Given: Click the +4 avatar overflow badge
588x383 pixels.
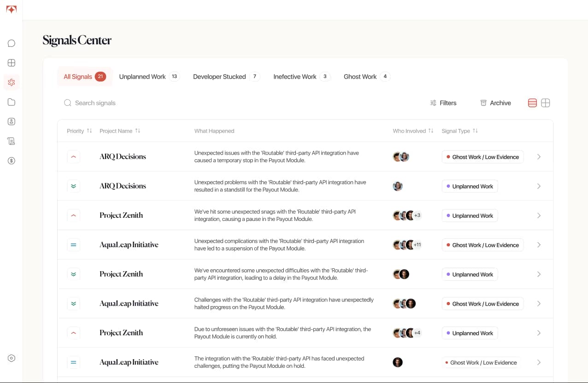Looking at the screenshot, I should pos(417,333).
